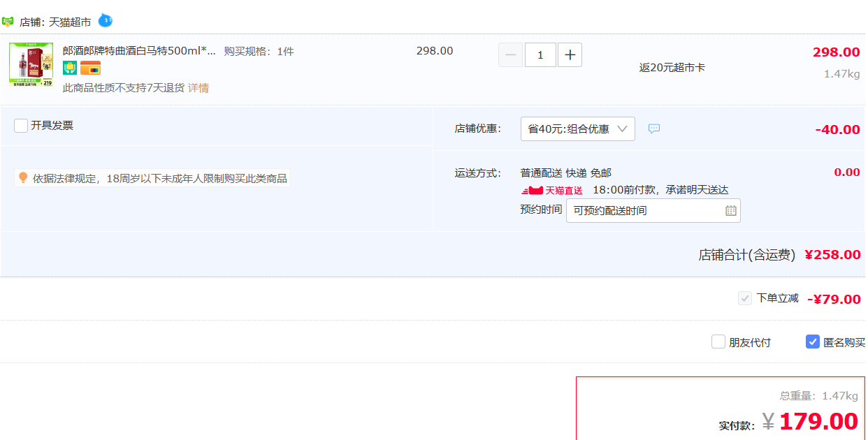Click the red 天猫直送 logo
The width and height of the screenshot is (868, 440).
(552, 191)
